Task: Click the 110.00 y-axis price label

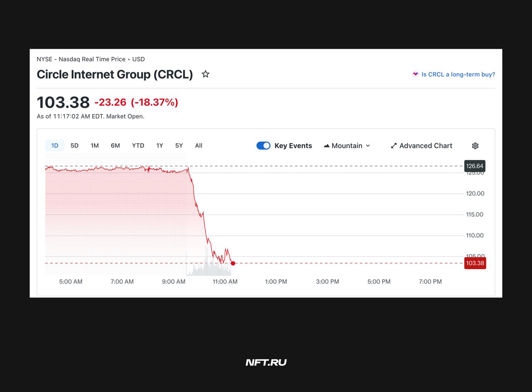Action: tap(475, 235)
